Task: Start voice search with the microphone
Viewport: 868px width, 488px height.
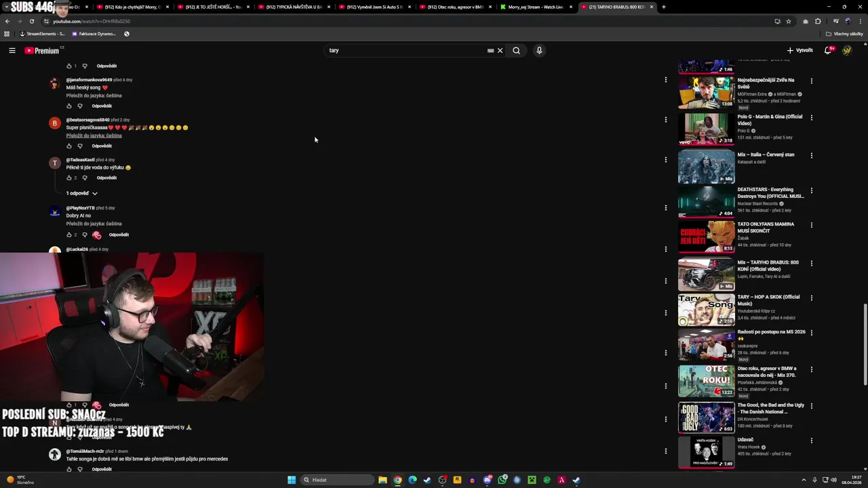Action: pos(539,50)
